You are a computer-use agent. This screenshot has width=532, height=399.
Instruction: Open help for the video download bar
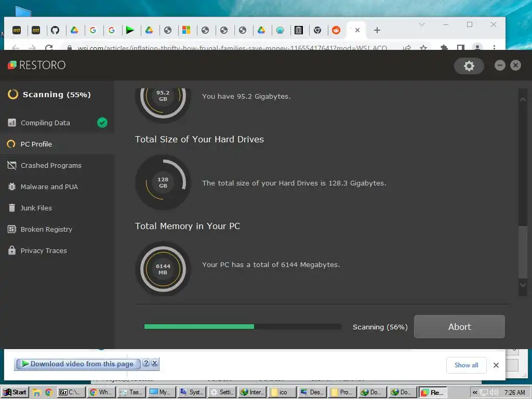(x=146, y=363)
